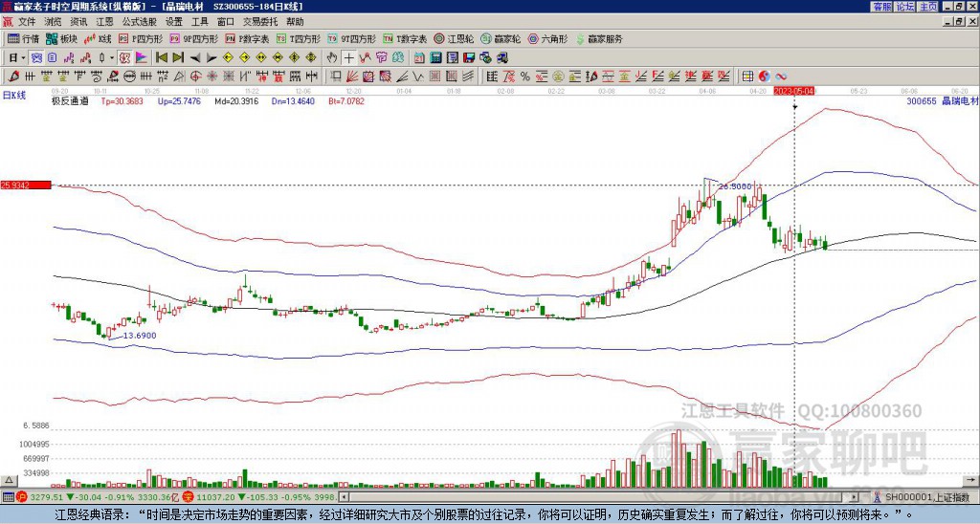Click the 13.6900 low price label
Viewport: 980px width, 524px height.
point(140,336)
